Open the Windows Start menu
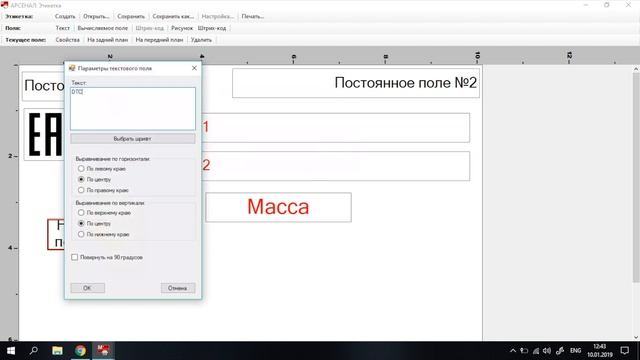640x360 pixels. point(11,351)
